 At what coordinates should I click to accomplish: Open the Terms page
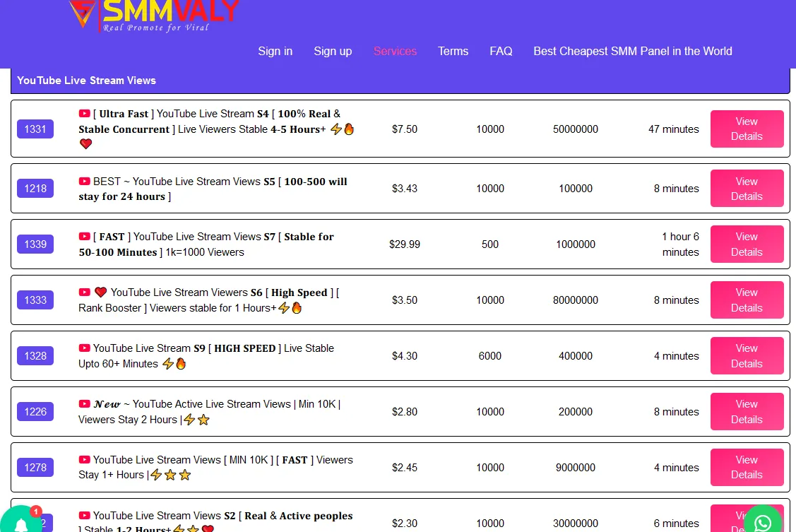point(453,52)
